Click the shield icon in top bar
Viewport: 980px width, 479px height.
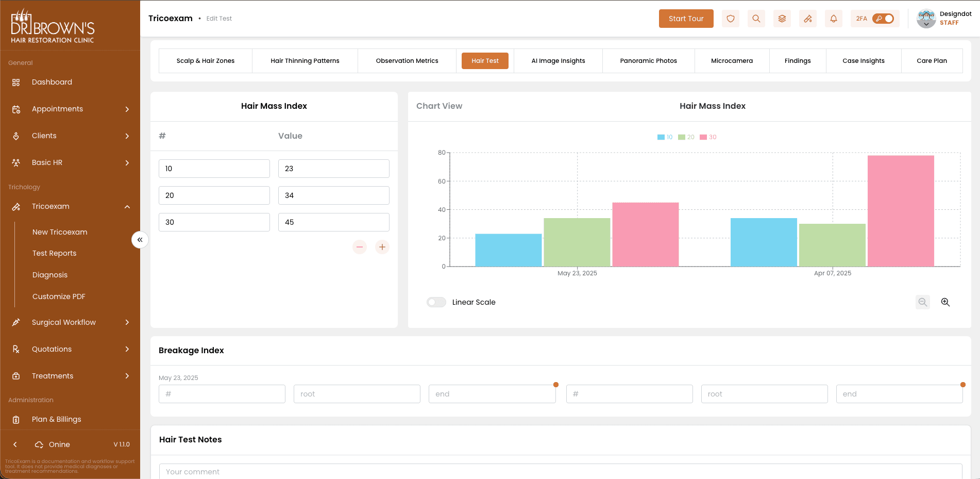tap(730, 19)
